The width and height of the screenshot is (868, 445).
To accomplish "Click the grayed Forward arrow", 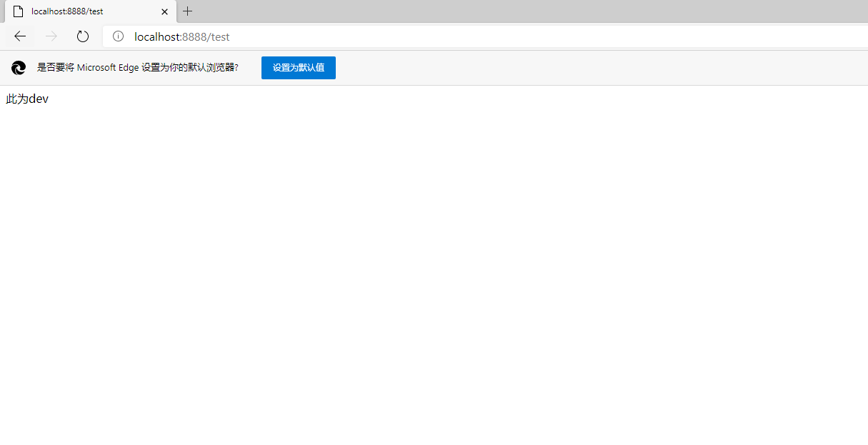I will click(51, 36).
